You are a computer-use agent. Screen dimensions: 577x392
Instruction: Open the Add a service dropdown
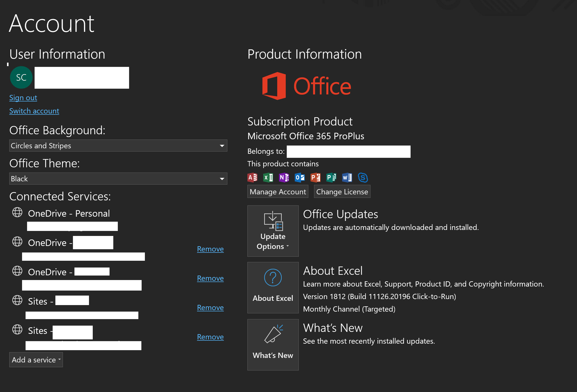(x=36, y=360)
